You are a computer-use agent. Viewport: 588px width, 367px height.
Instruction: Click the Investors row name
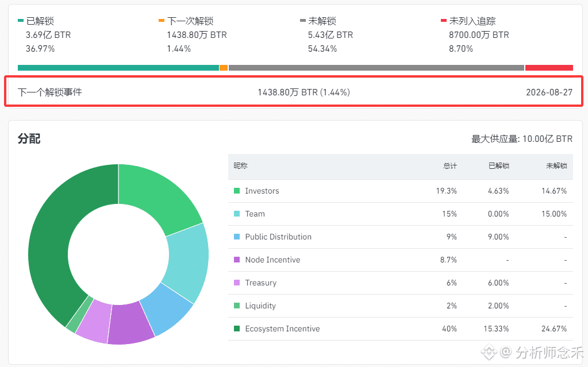[262, 191]
